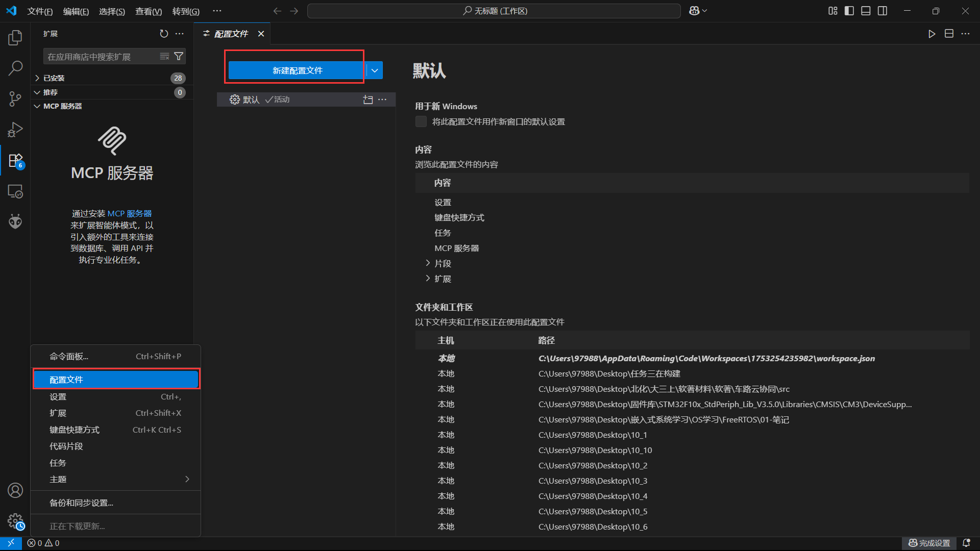Clear extensions search results icon
This screenshot has width=980, height=551.
pyautogui.click(x=164, y=56)
